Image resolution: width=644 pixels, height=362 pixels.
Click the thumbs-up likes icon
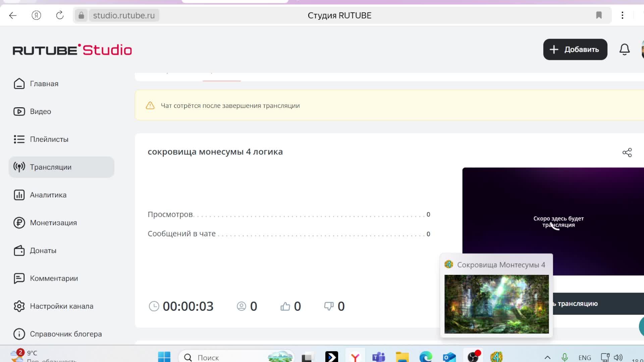(x=285, y=306)
